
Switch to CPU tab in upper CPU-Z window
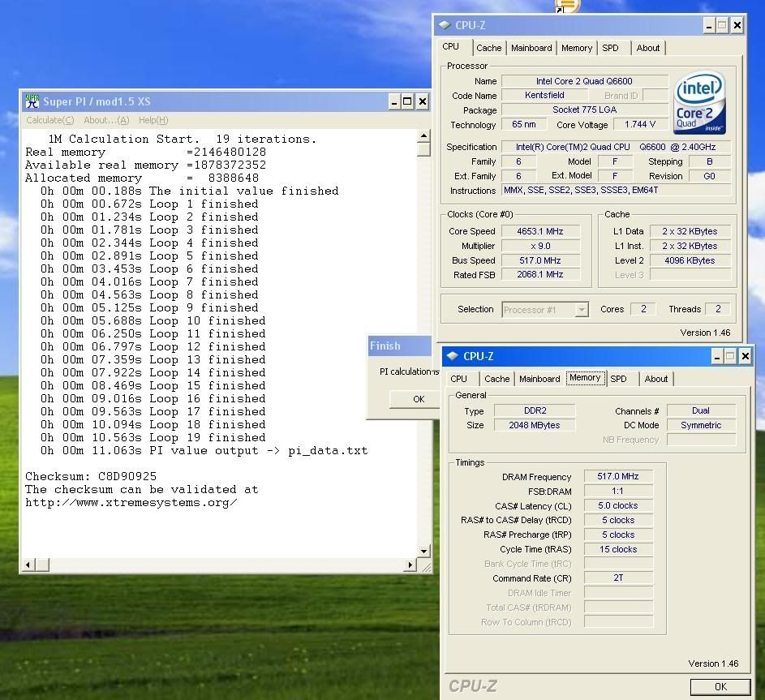coord(451,47)
